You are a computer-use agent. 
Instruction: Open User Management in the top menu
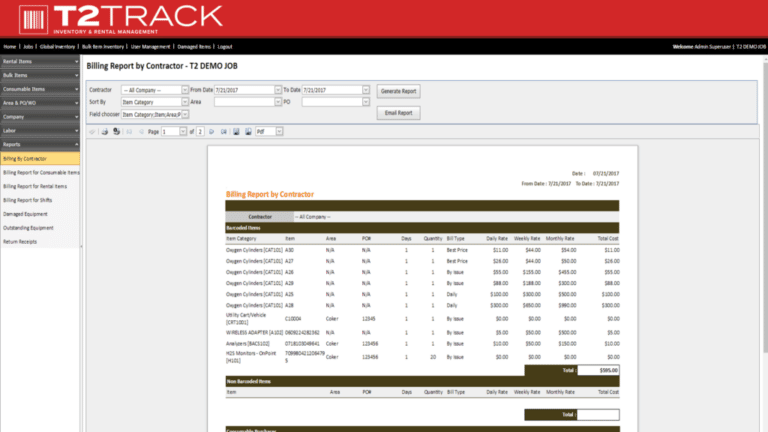150,46
